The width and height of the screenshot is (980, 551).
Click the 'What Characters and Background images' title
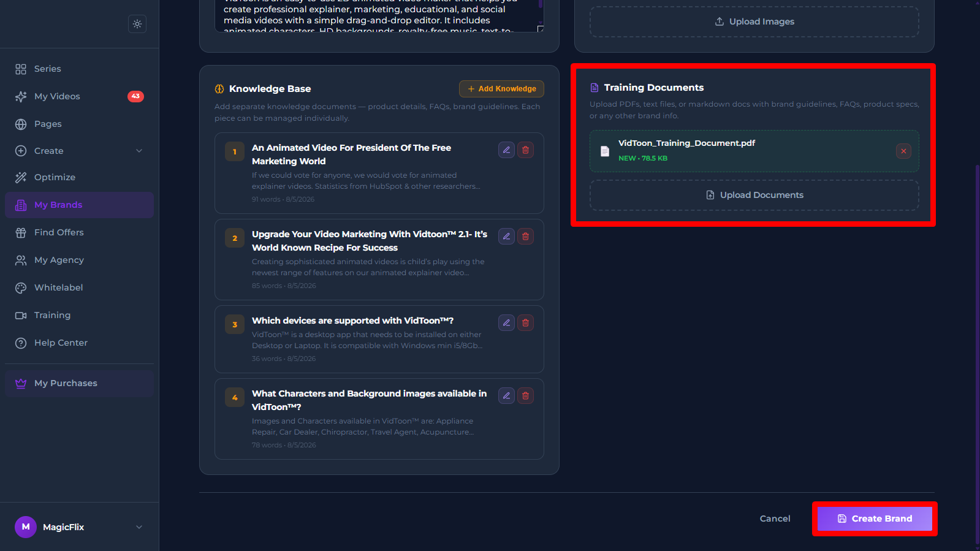pyautogui.click(x=369, y=400)
